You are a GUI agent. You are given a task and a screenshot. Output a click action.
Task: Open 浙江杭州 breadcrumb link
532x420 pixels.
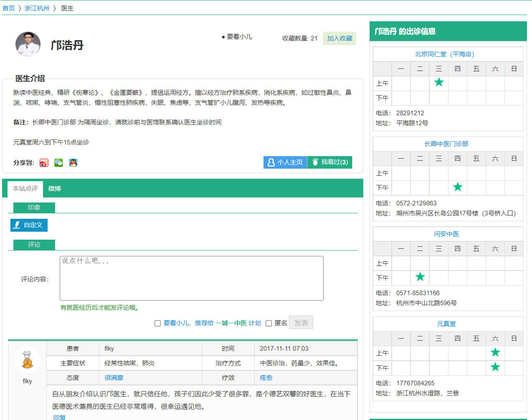[37, 8]
